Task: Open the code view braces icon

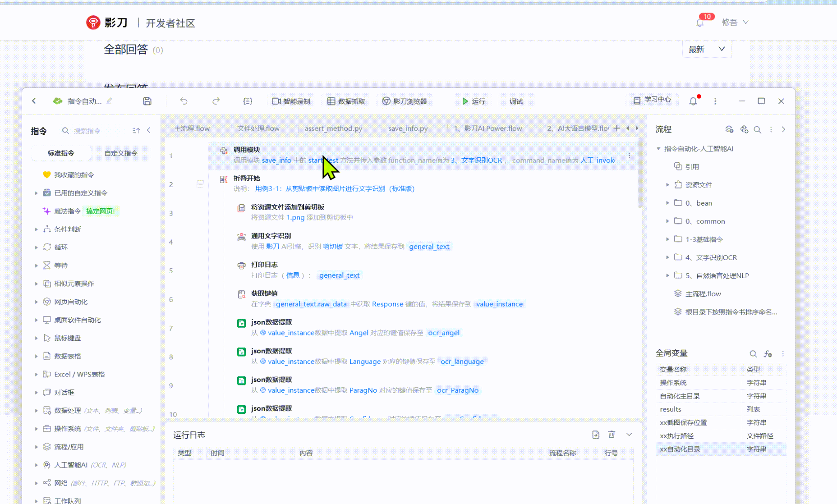Action: pyautogui.click(x=248, y=101)
